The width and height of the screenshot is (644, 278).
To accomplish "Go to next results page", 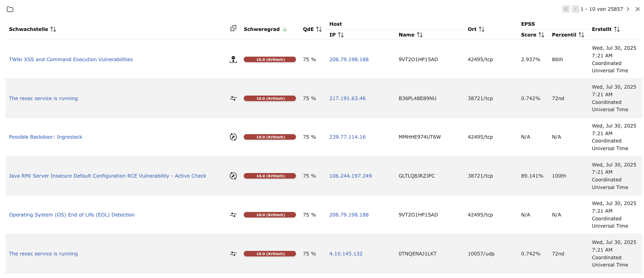I will [x=628, y=9].
